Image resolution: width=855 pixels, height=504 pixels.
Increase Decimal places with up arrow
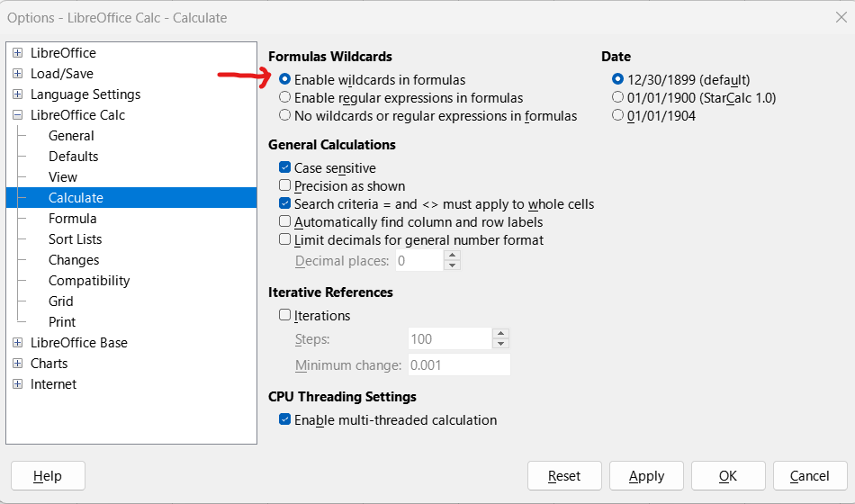(x=452, y=256)
